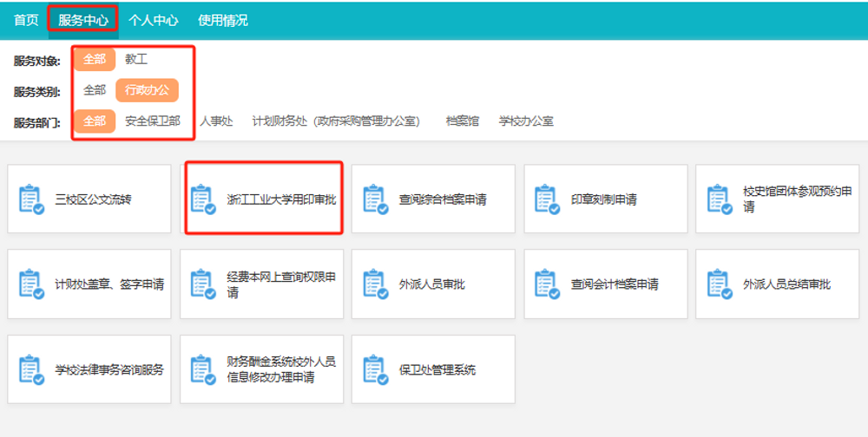Select 全部 filter for 服务对象
This screenshot has height=437, width=868.
95,60
